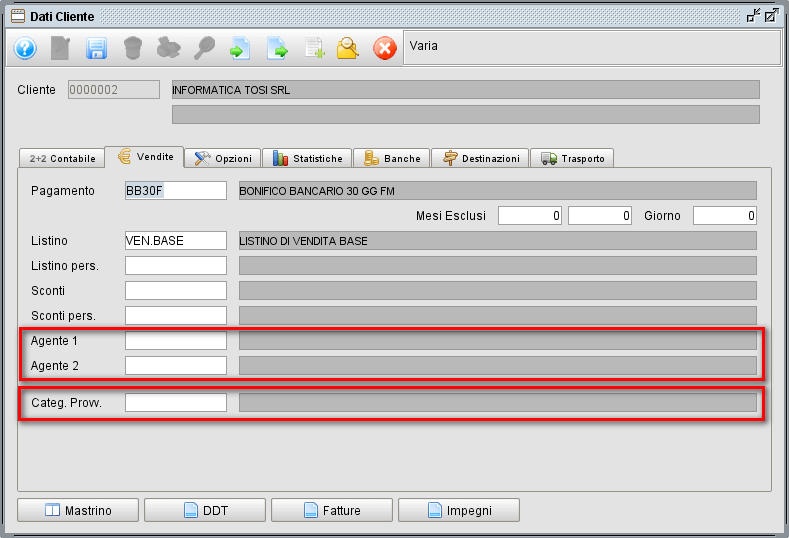Open help with blue question mark icon
The image size is (789, 538).
coord(25,49)
